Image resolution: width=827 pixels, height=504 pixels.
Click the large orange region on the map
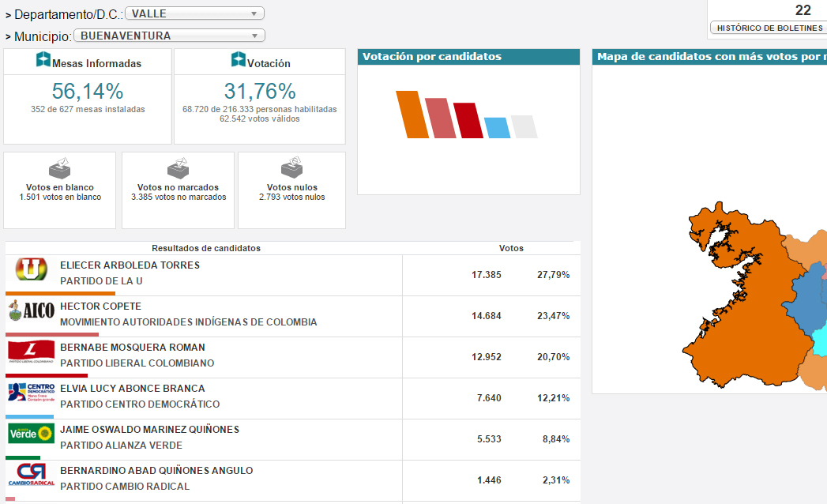[735, 316]
